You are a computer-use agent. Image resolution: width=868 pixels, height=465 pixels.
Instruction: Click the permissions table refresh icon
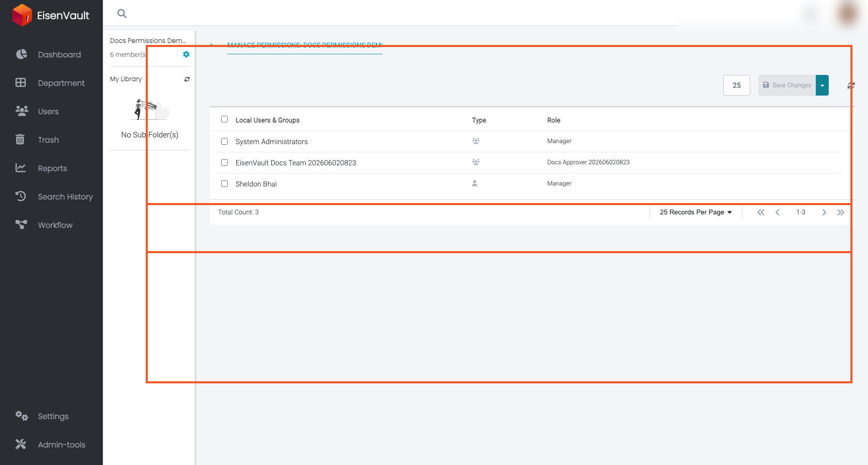point(851,86)
